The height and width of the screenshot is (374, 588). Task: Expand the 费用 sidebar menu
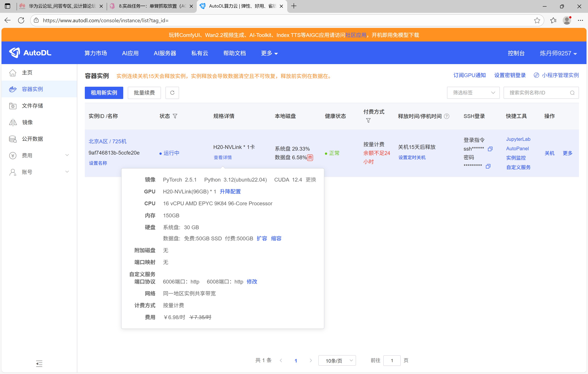[39, 155]
